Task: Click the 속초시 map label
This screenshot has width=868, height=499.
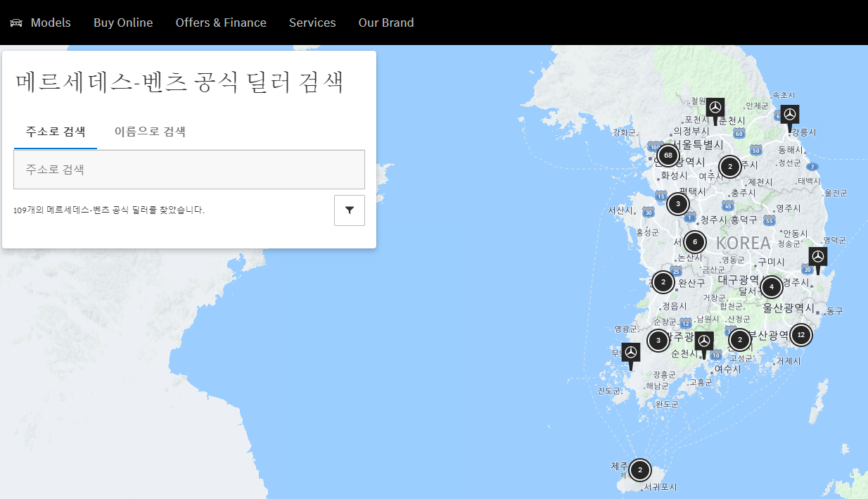Action: point(784,95)
